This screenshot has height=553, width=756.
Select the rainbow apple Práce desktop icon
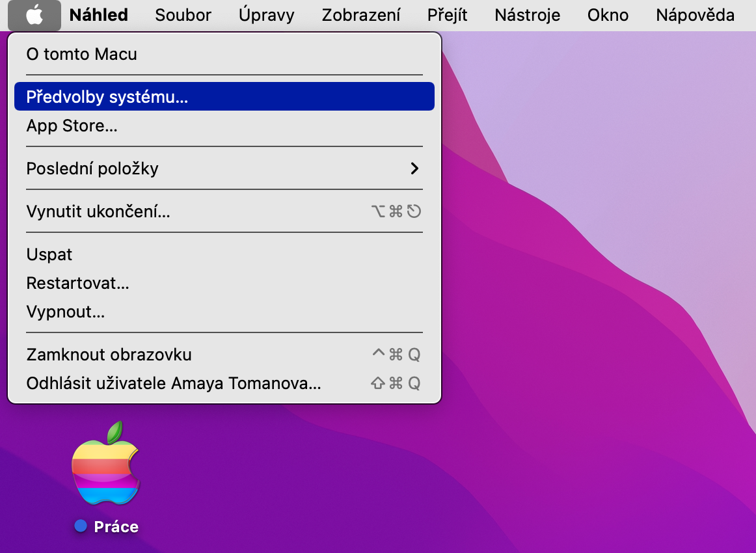[105, 464]
